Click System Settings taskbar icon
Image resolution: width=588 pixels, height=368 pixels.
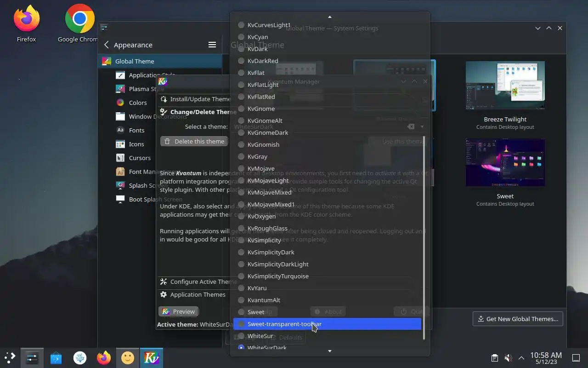[32, 357]
